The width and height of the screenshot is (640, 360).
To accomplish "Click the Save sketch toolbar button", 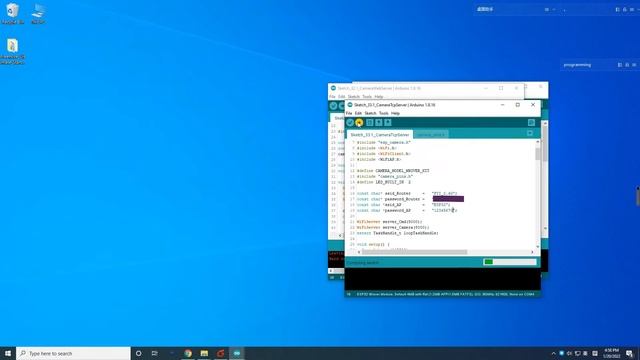I will (x=388, y=122).
